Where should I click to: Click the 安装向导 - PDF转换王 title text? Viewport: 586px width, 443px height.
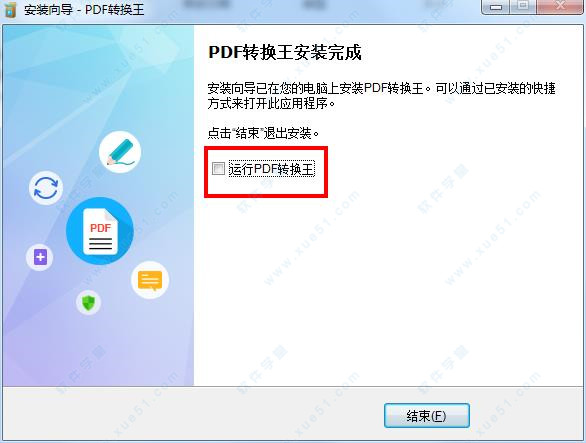[x=84, y=10]
